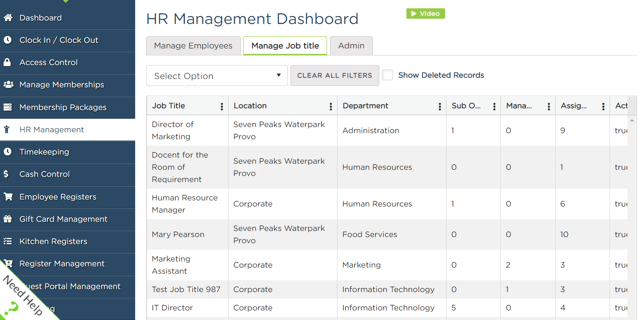Open the Mana... column menu

click(x=549, y=107)
